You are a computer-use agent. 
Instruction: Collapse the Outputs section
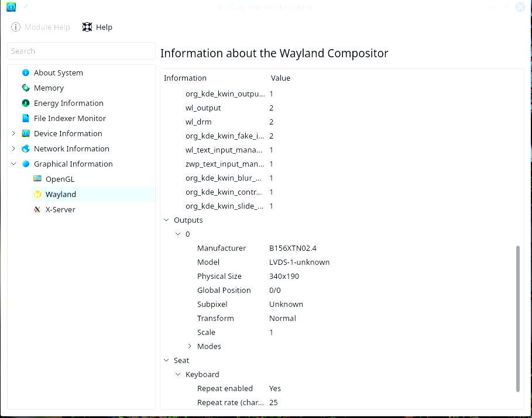point(166,220)
